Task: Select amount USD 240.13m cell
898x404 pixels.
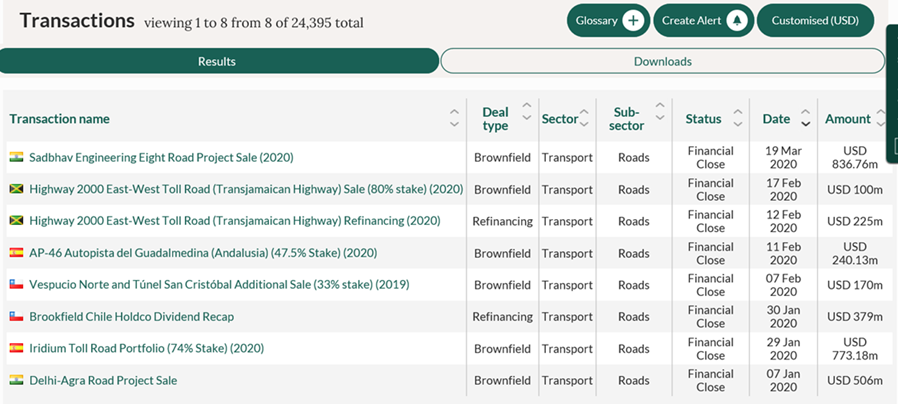Action: (x=855, y=253)
